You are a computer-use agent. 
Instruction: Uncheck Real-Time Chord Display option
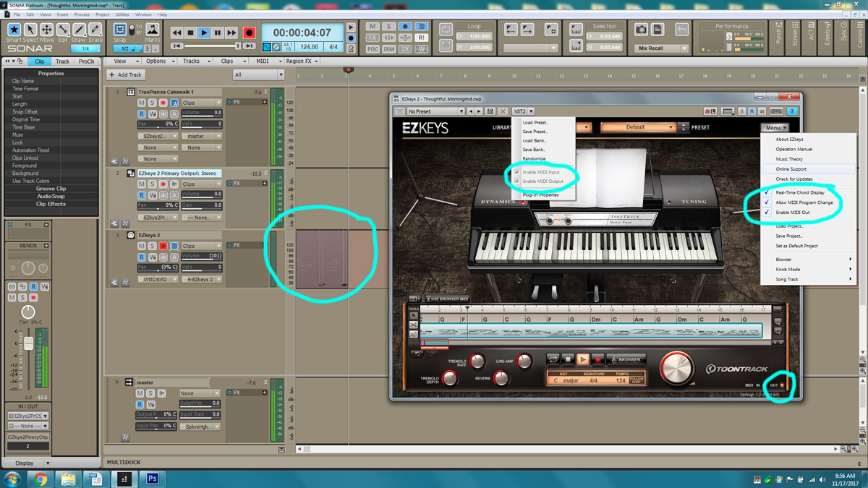coord(767,193)
